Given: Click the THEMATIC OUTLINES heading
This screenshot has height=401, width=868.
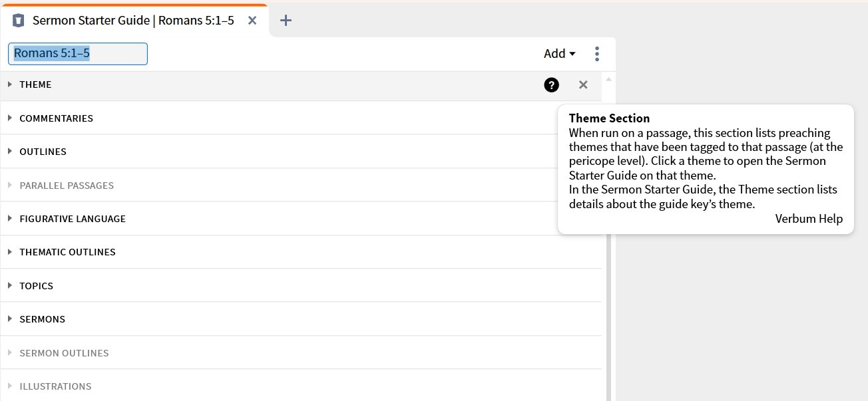Looking at the screenshot, I should point(67,252).
